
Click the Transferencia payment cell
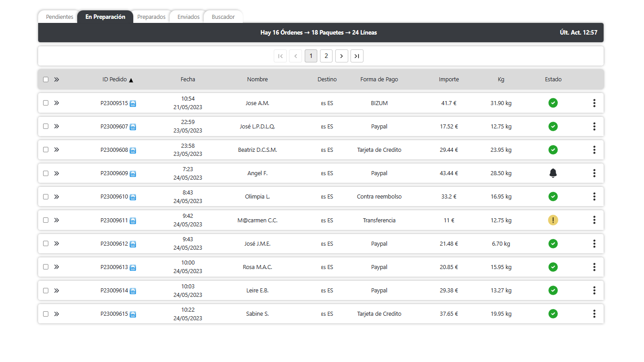(x=379, y=221)
